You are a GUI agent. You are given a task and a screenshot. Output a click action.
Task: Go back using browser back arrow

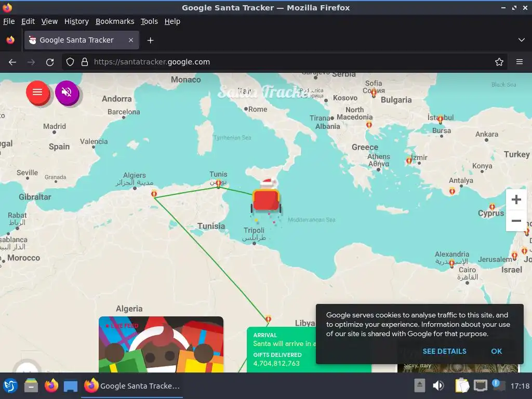tap(12, 62)
